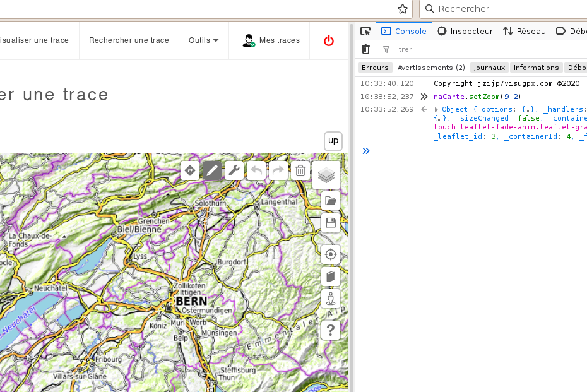This screenshot has height=392, width=587.
Task: Click the Filtrer console input field
Action: pyautogui.click(x=442, y=49)
